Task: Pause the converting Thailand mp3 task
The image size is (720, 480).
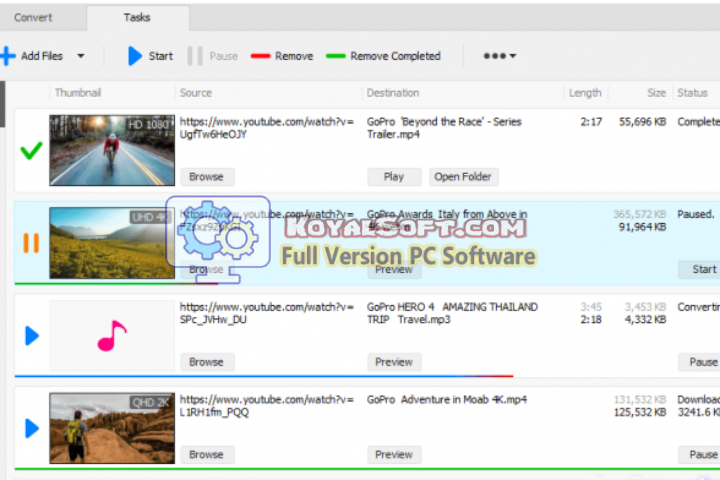Action: coord(699,362)
